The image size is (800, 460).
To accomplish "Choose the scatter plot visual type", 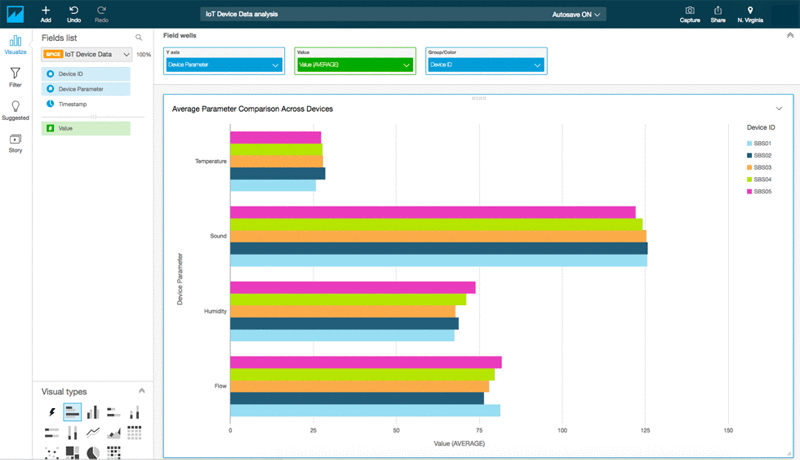I will point(52,452).
